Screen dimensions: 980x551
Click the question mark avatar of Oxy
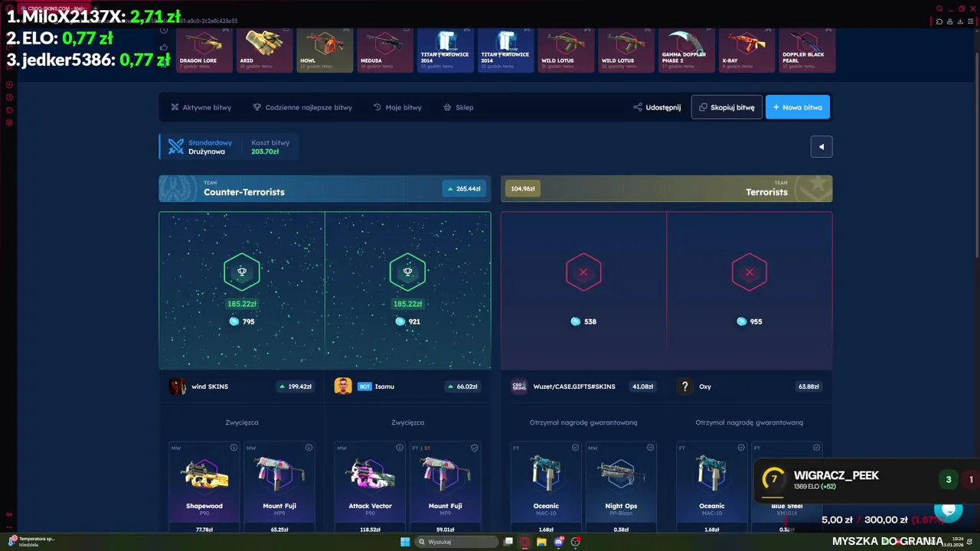pos(685,386)
